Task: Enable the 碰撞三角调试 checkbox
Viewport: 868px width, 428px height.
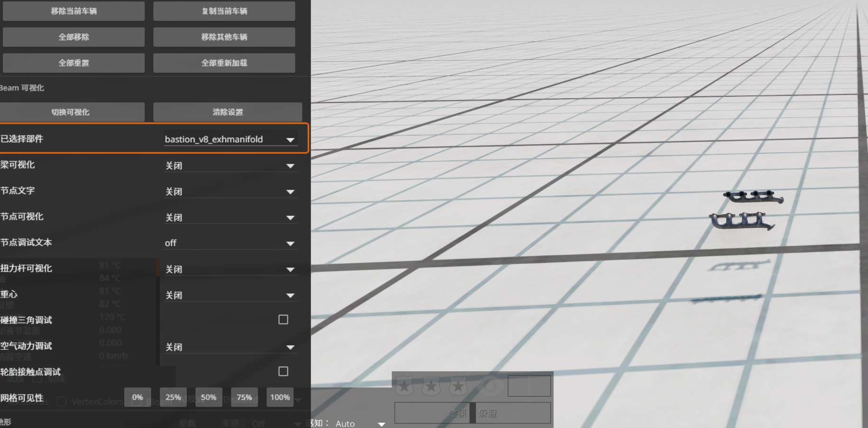Action: 283,320
